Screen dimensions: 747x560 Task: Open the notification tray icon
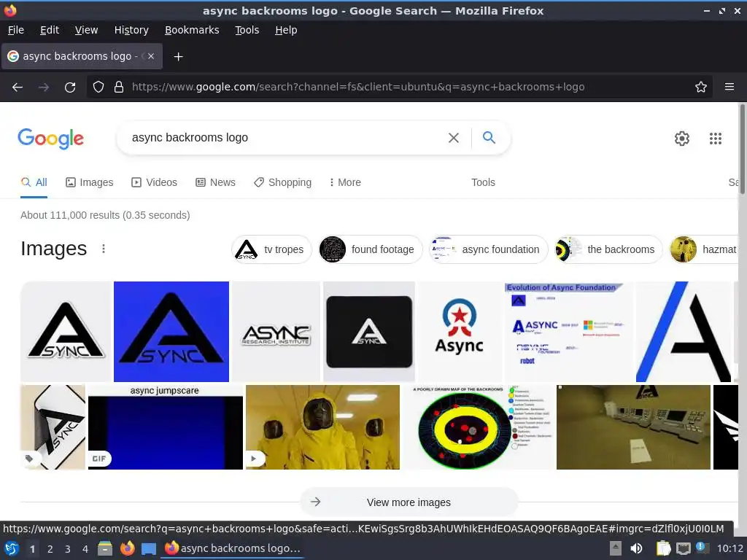point(702,548)
